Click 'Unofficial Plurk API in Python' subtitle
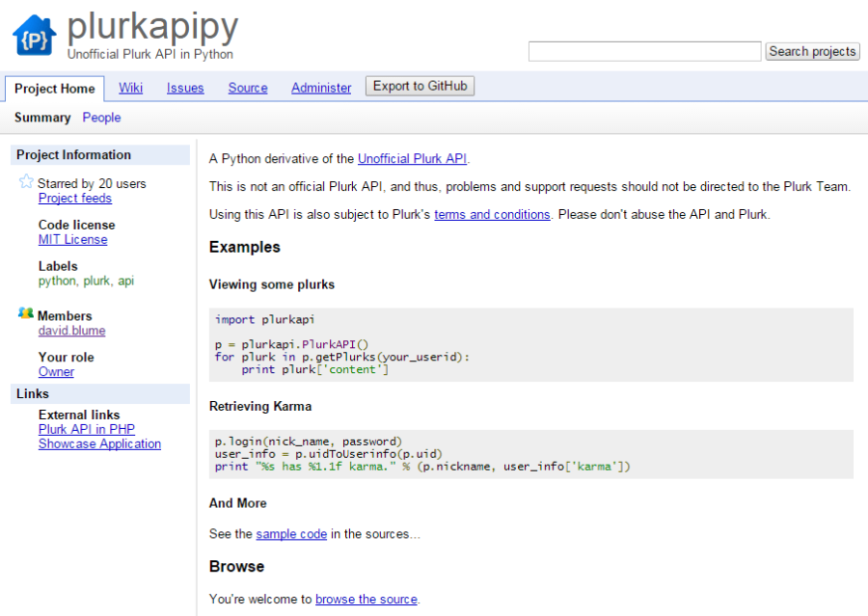Image resolution: width=868 pixels, height=616 pixels. [150, 54]
